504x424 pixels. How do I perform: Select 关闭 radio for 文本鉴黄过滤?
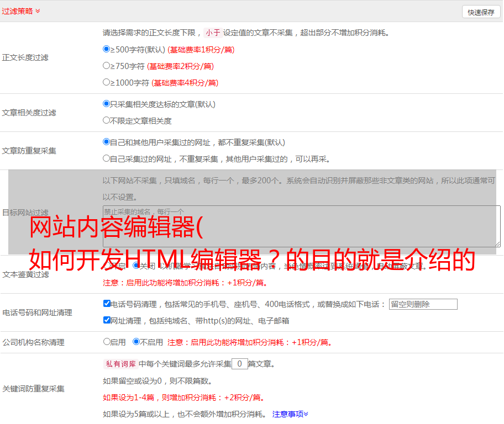click(136, 266)
